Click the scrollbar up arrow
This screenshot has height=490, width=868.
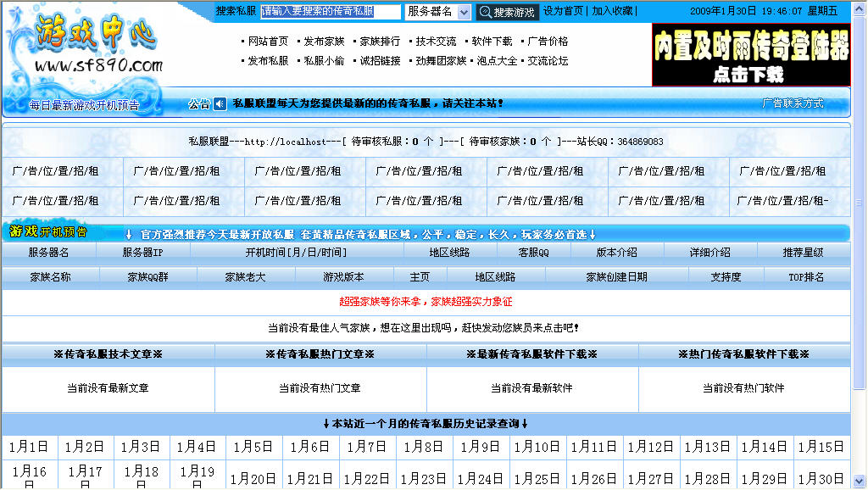coord(860,7)
